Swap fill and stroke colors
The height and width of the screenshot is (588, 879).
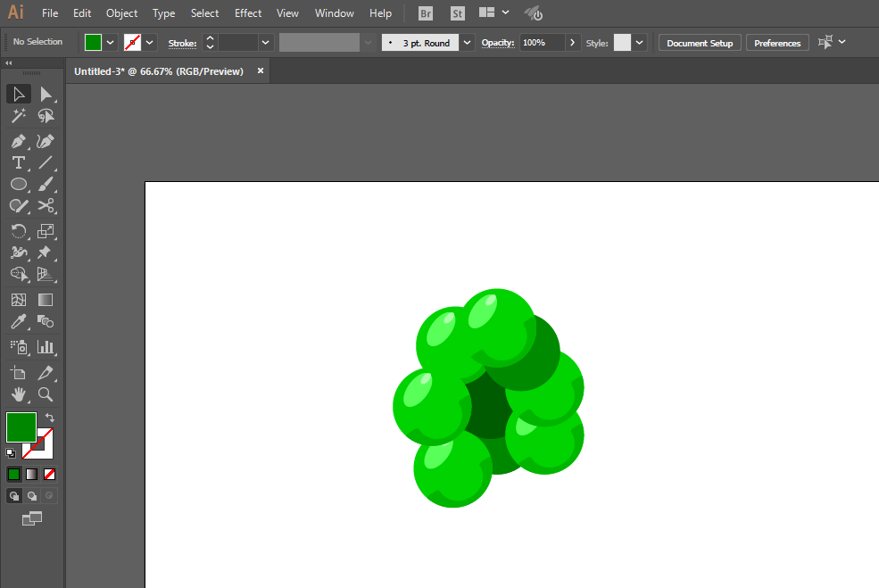coord(49,418)
